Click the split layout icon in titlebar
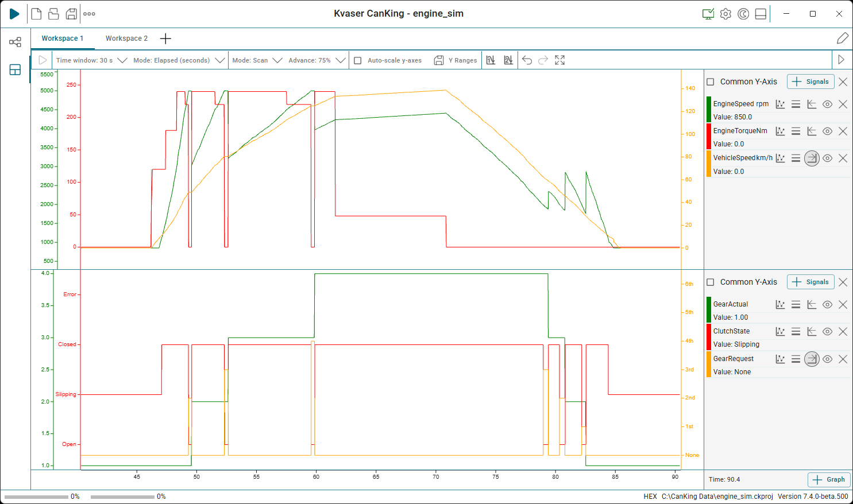Screen dimensions: 853x504 pos(761,13)
